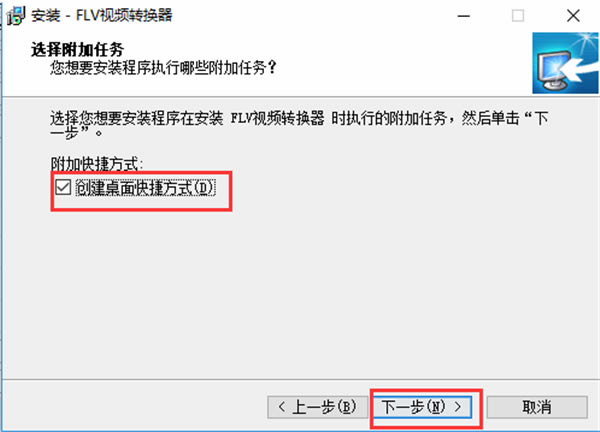Click the grayed-out maximize button
The image size is (600, 432).
[518, 16]
